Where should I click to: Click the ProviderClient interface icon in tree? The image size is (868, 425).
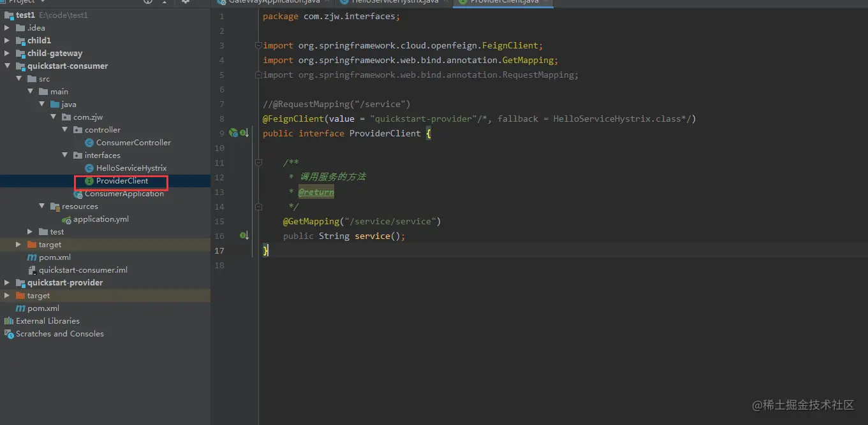[89, 181]
